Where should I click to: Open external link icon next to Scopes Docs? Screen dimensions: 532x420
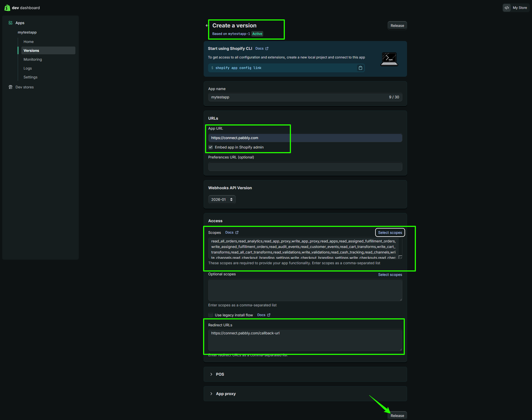tap(237, 232)
